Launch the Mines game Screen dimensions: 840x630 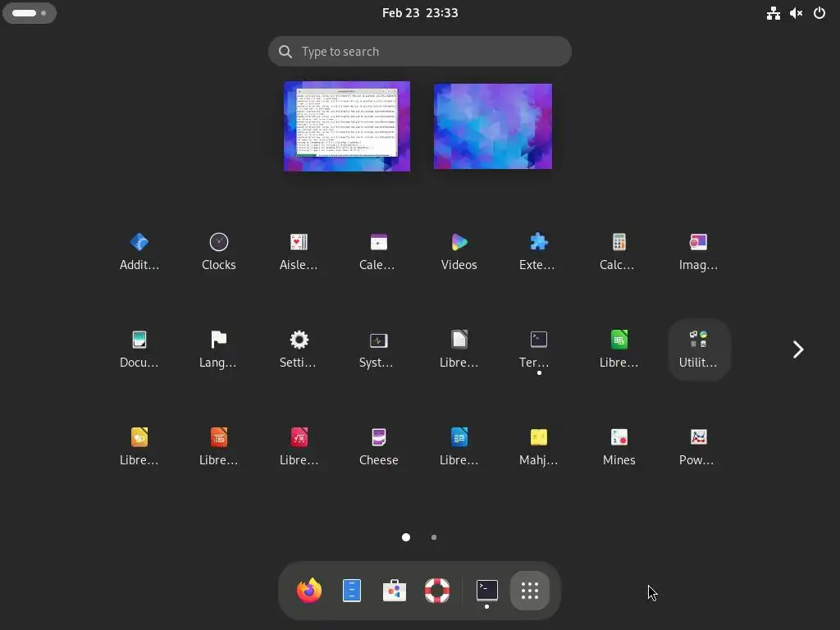619,446
